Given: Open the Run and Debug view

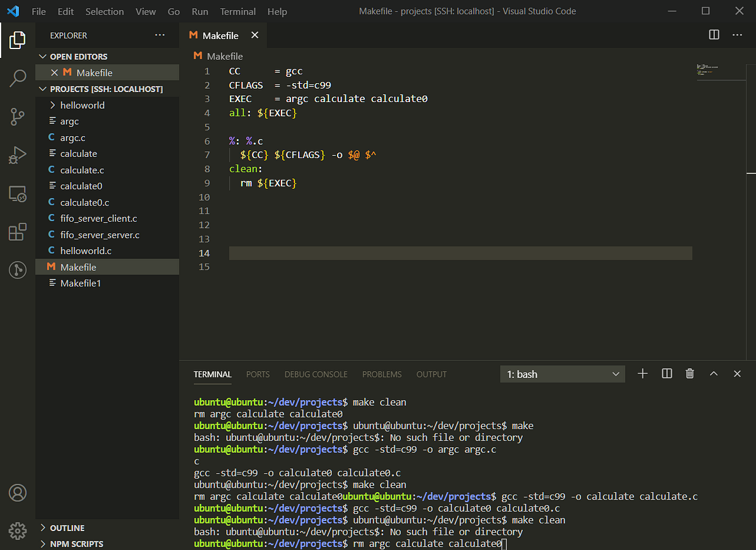Looking at the screenshot, I should [17, 155].
